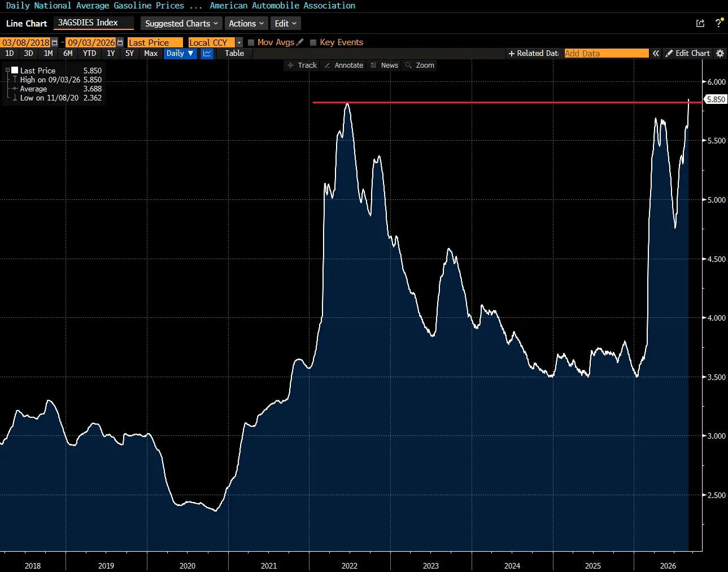Screen dimensions: 728x572
Task: Select the Annotate tool
Action: pyautogui.click(x=344, y=66)
